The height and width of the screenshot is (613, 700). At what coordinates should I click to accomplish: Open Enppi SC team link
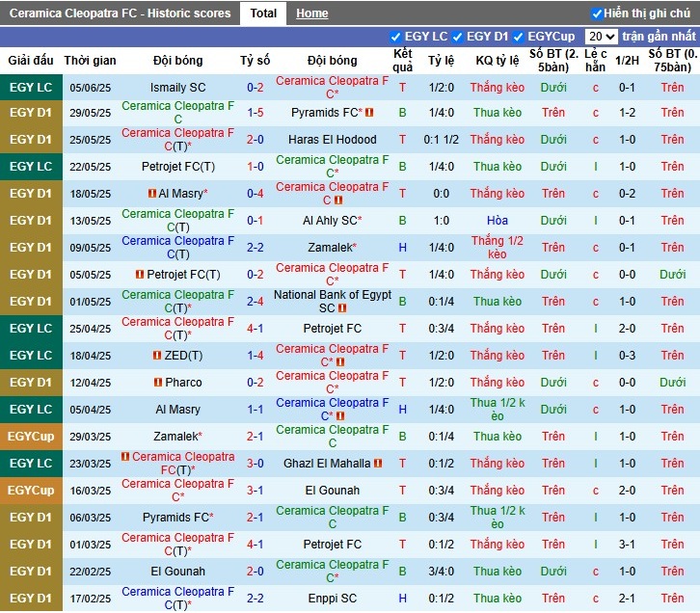332,599
